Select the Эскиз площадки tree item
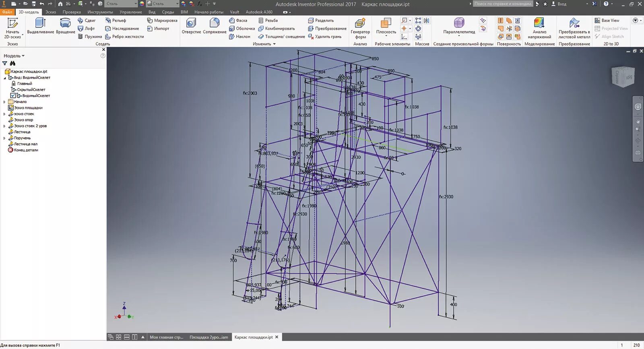 (25, 108)
